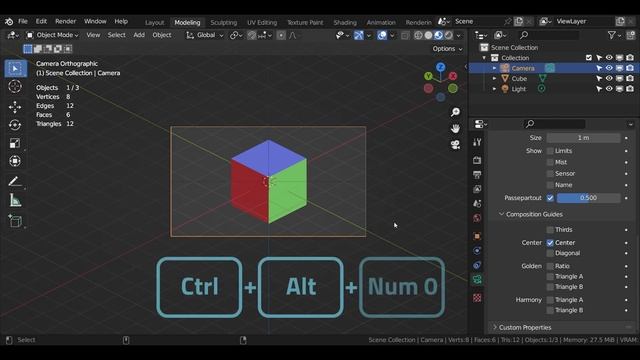Screen dimensions: 640x360
Task: Enable the Sensor checkbox
Action: 550,174
